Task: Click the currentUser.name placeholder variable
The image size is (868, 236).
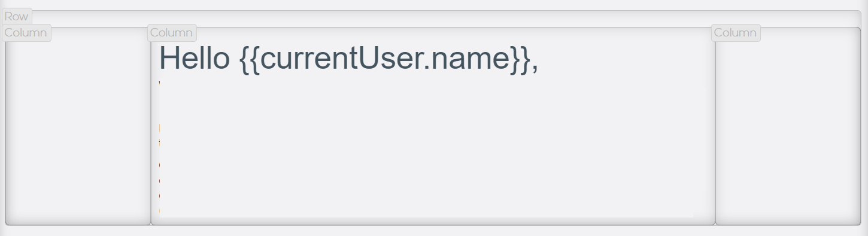Action: (386, 59)
